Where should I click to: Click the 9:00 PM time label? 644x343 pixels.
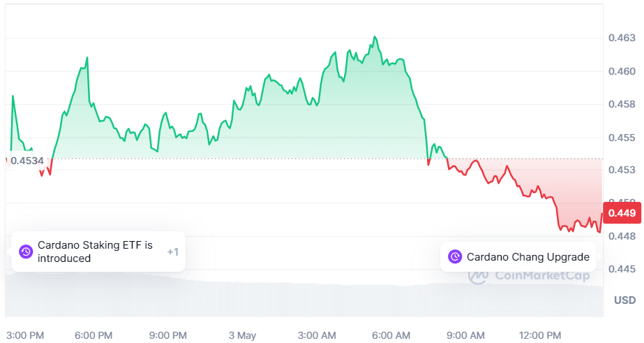point(168,335)
